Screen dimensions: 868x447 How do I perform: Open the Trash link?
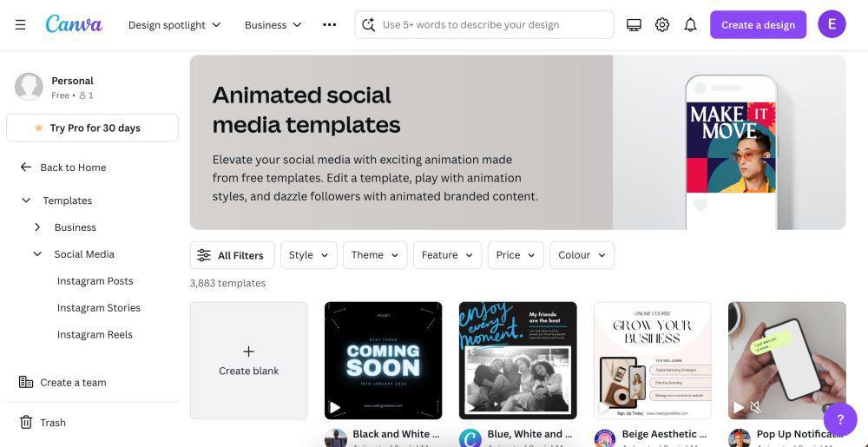pyautogui.click(x=53, y=423)
